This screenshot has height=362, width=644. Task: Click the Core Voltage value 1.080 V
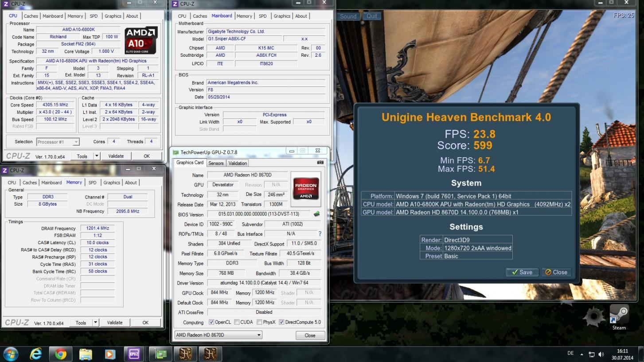click(105, 51)
